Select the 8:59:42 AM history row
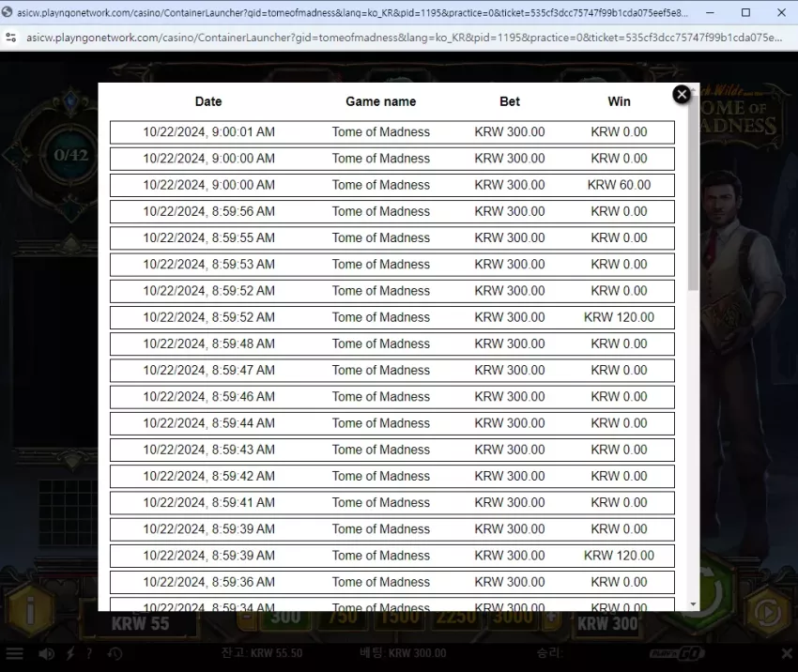The height and width of the screenshot is (672, 798). 391,476
